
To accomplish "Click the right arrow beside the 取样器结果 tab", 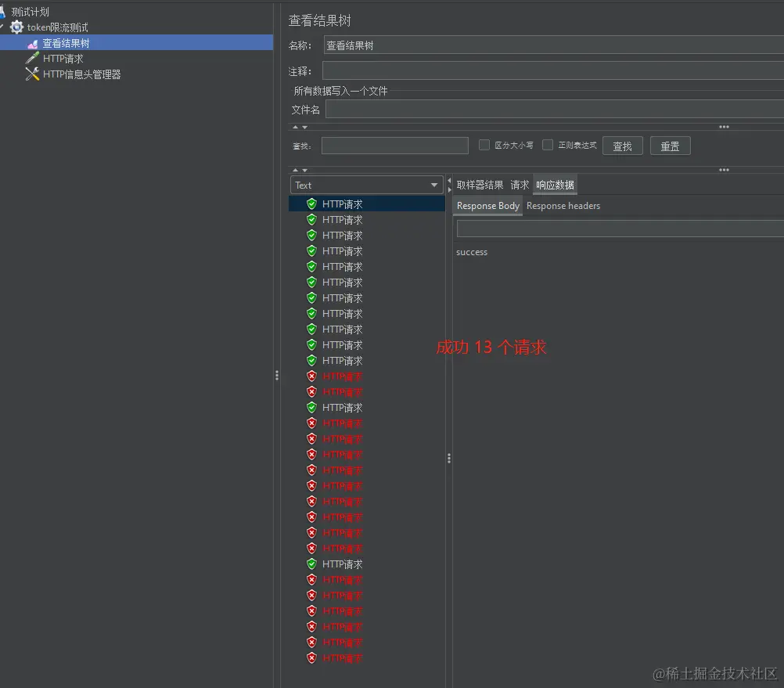I will click(x=449, y=189).
